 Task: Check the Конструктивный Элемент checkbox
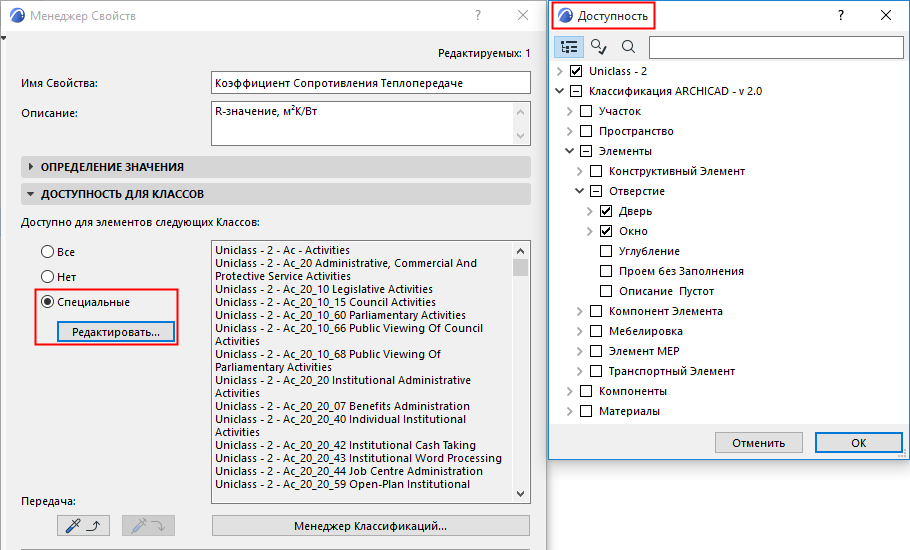[596, 171]
